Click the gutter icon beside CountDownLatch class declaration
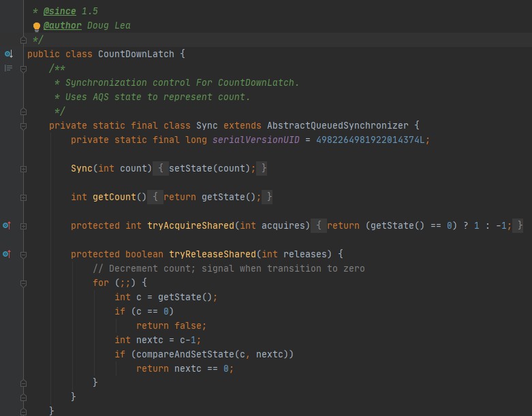Screen dimensions: 532x416 (8, 54)
